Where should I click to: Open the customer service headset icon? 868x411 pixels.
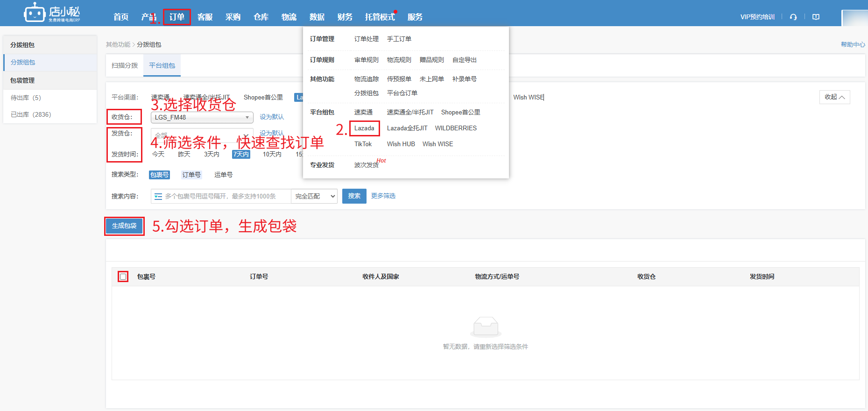pyautogui.click(x=793, y=17)
